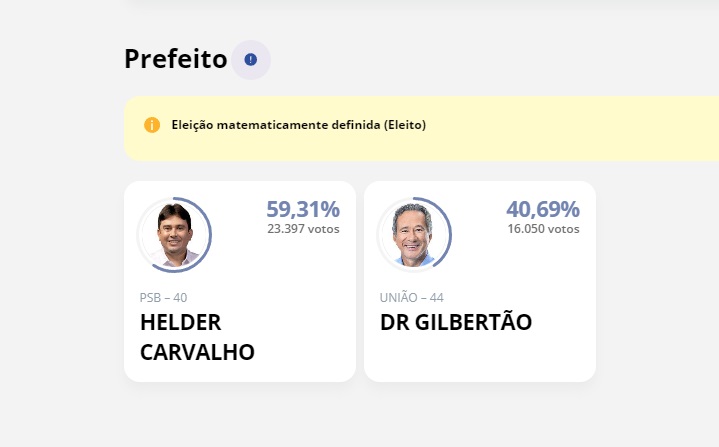The width and height of the screenshot is (719, 447).
Task: Click the 16.050 votos count
Action: point(543,229)
